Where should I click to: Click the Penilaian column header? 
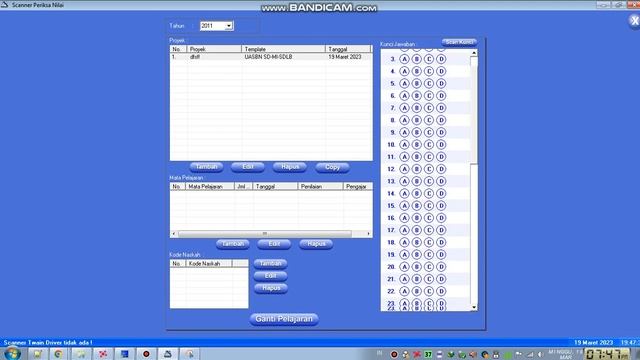coord(320,187)
